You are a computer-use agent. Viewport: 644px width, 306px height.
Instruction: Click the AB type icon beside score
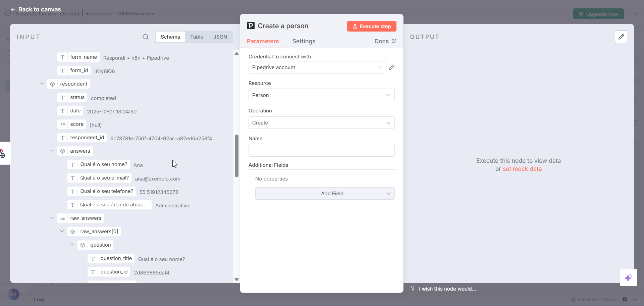pos(63,124)
